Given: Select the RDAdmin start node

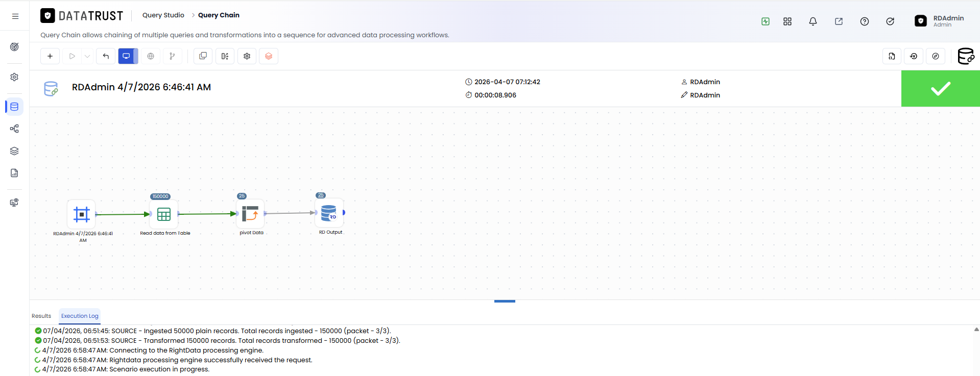Looking at the screenshot, I should tap(81, 214).
